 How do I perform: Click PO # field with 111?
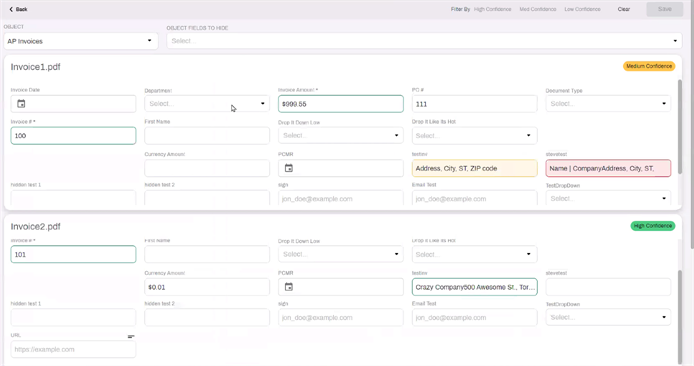(x=474, y=104)
